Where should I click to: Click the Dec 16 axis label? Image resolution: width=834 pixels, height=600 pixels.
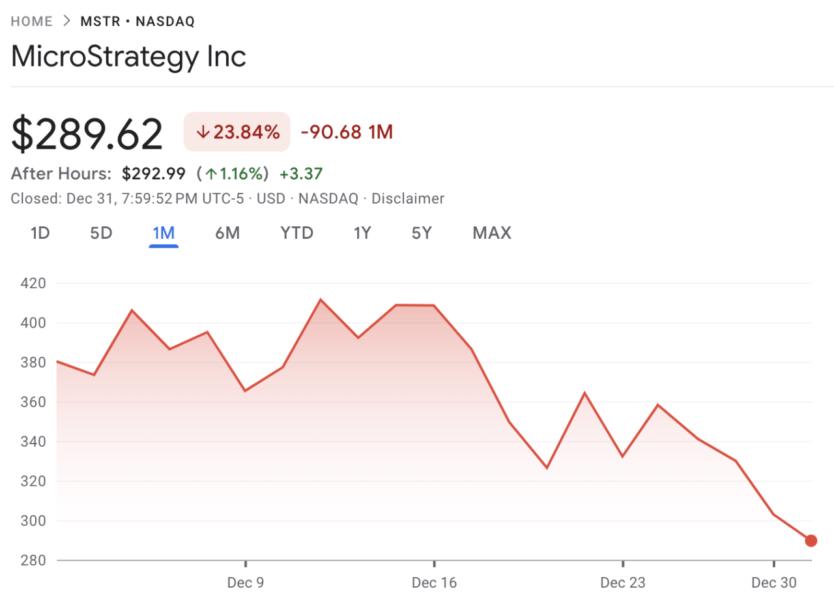[x=434, y=583]
